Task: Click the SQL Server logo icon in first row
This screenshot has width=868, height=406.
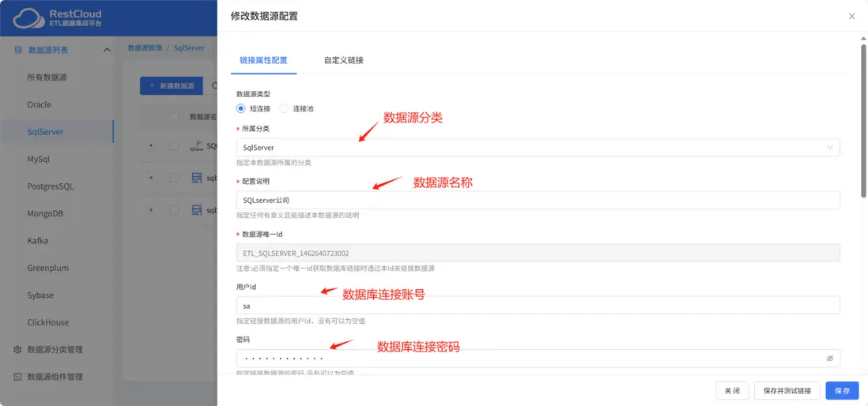Action: pyautogui.click(x=197, y=145)
